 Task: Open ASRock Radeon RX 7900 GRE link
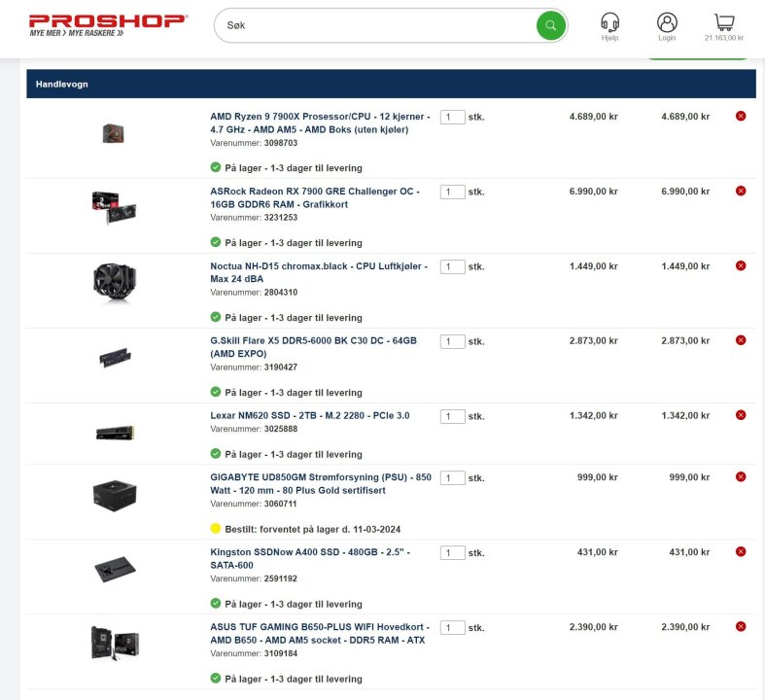(x=315, y=197)
